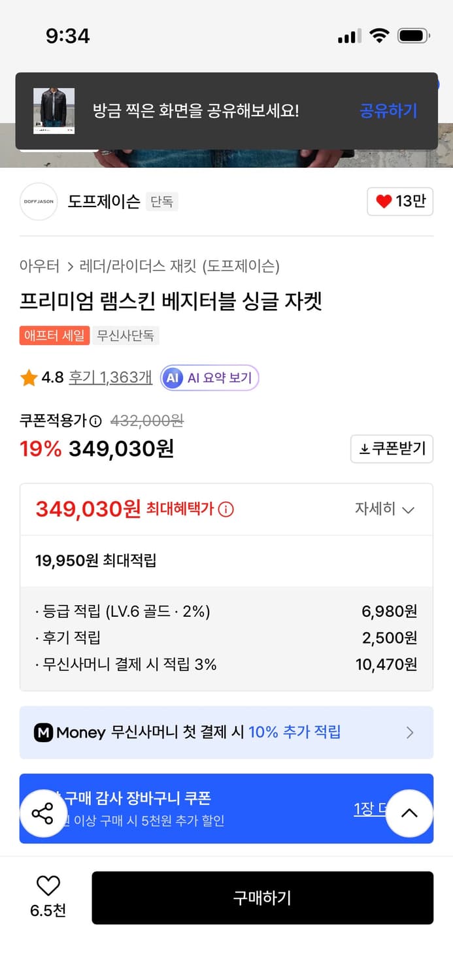453x980 pixels.
Task: Open the 후기 1,363개 reviews link
Action: coord(109,377)
